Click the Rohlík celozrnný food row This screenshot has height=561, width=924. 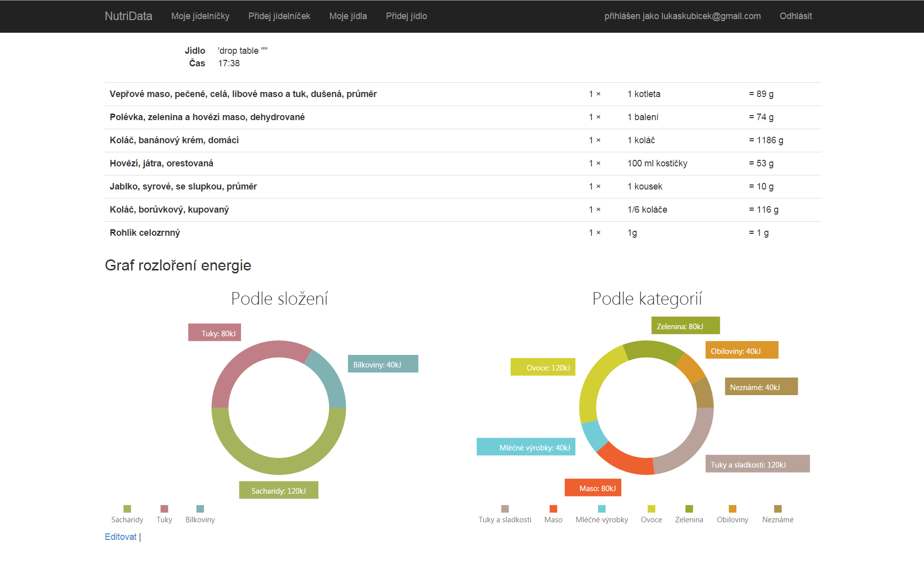(145, 233)
